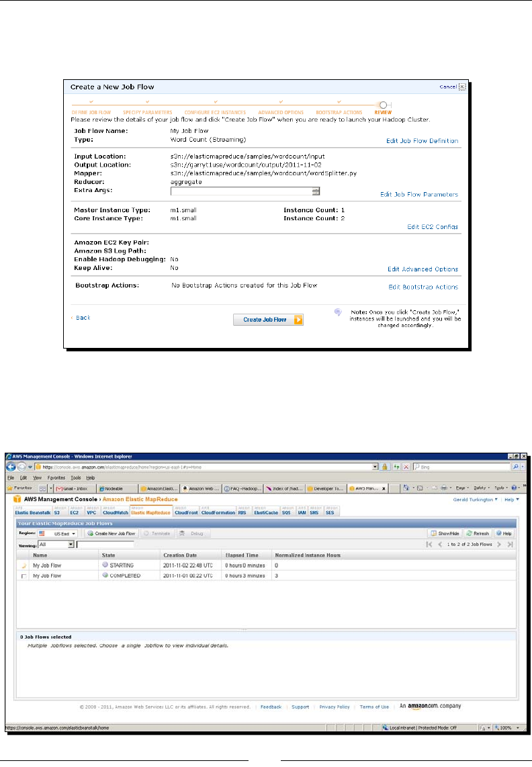
Task: Open Edit Advanced Options link
Action: coord(423,269)
